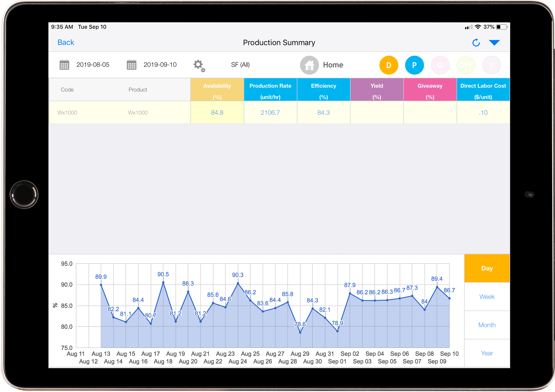Select the 89.9 data point on chart

tap(101, 285)
